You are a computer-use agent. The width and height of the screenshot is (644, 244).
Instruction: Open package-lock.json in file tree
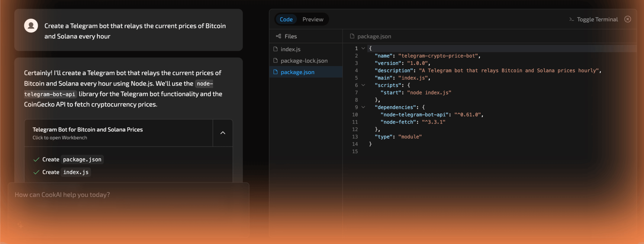pyautogui.click(x=304, y=61)
